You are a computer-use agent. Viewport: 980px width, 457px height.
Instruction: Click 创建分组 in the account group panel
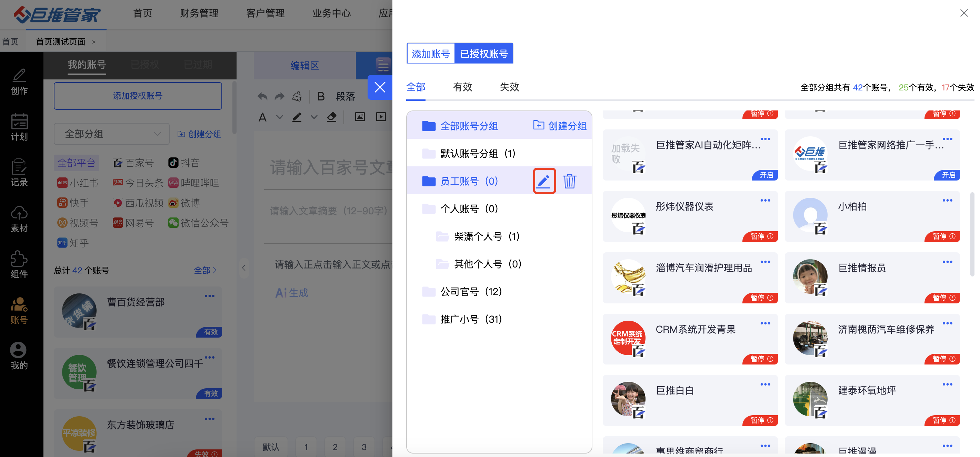[x=560, y=126]
